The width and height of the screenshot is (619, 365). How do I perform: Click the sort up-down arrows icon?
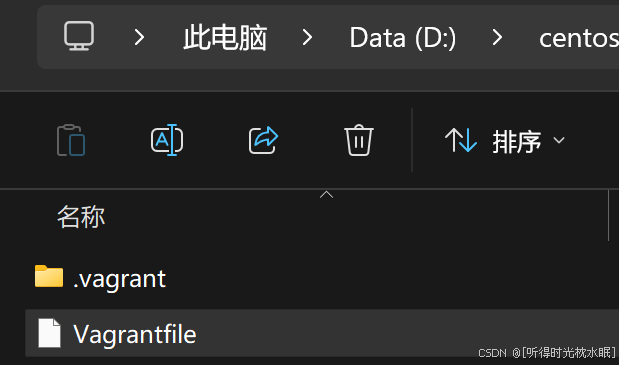click(461, 140)
